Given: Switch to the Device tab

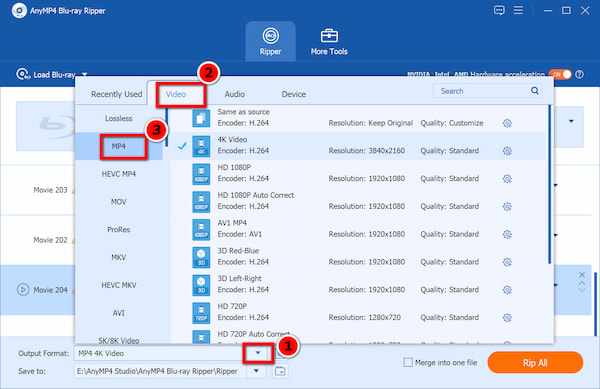Looking at the screenshot, I should pyautogui.click(x=293, y=94).
